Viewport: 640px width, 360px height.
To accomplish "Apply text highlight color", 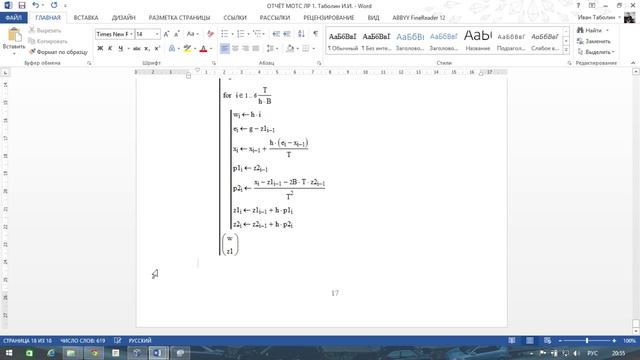I will click(187, 49).
